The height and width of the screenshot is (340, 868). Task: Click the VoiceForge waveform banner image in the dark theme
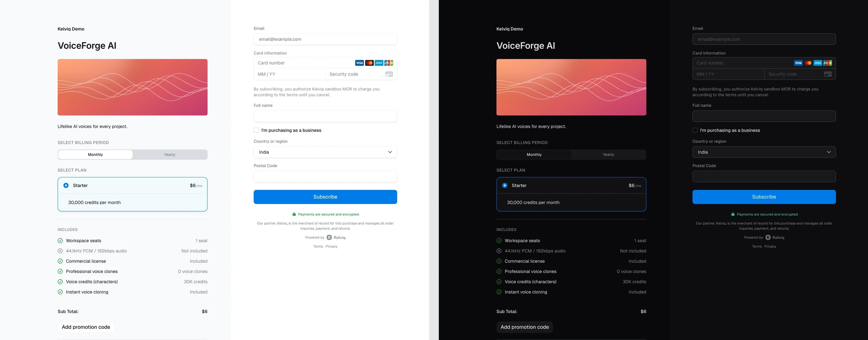click(571, 87)
